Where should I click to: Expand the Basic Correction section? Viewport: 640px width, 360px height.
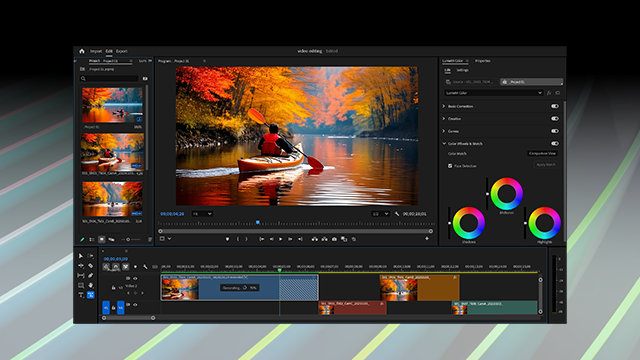pos(444,106)
